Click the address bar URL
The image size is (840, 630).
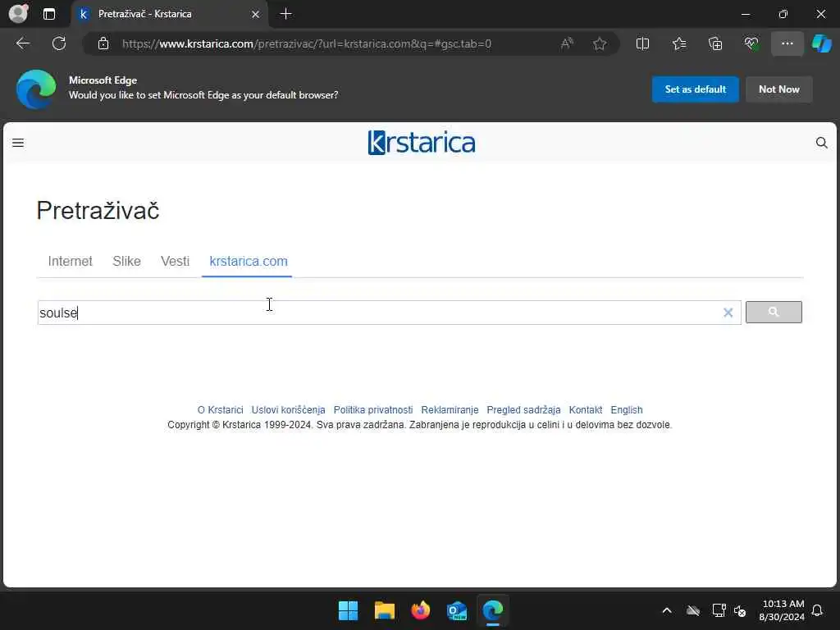307,44
